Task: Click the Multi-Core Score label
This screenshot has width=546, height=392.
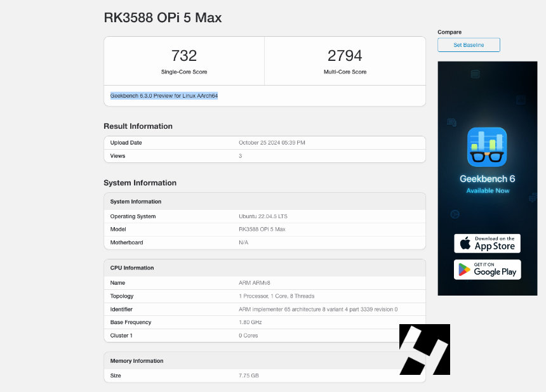Action: coord(345,72)
